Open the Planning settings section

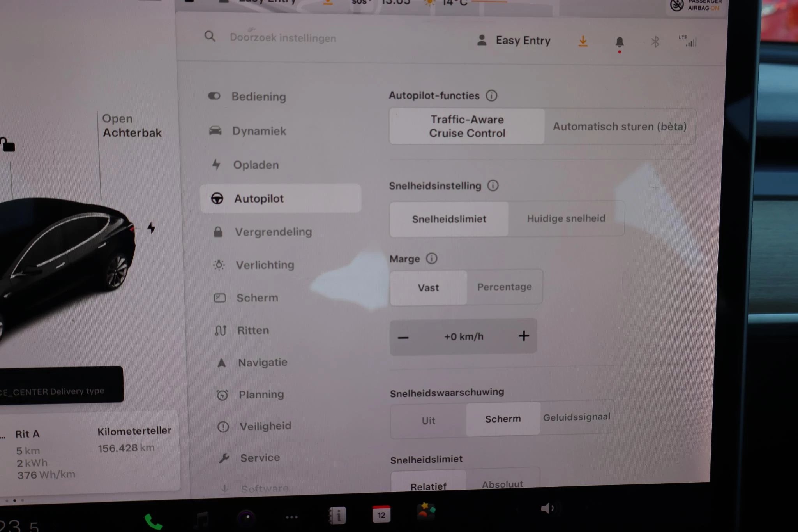pos(261,394)
